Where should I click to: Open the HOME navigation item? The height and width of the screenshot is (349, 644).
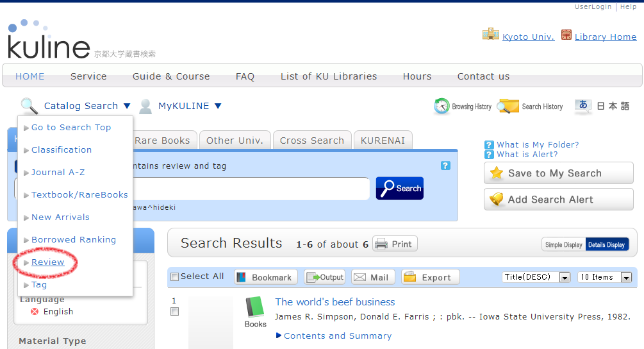tap(30, 76)
